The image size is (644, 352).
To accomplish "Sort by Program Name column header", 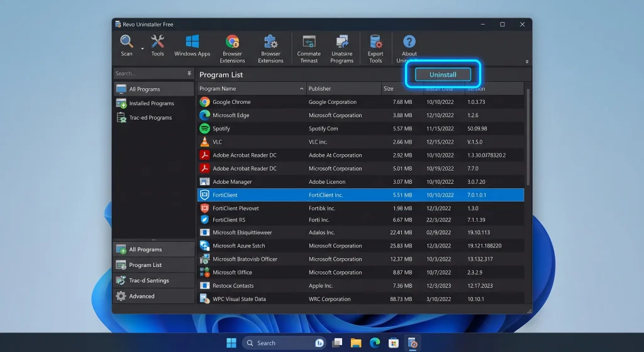I will (252, 88).
